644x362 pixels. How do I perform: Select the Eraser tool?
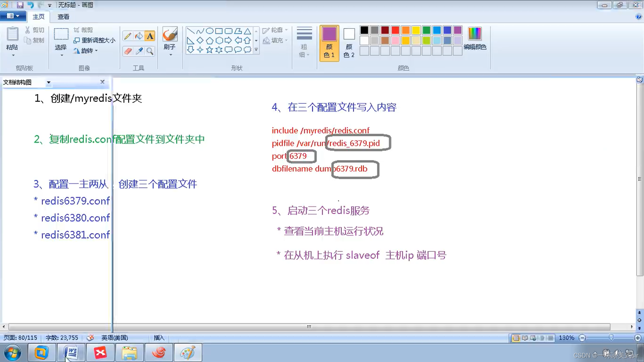click(127, 51)
